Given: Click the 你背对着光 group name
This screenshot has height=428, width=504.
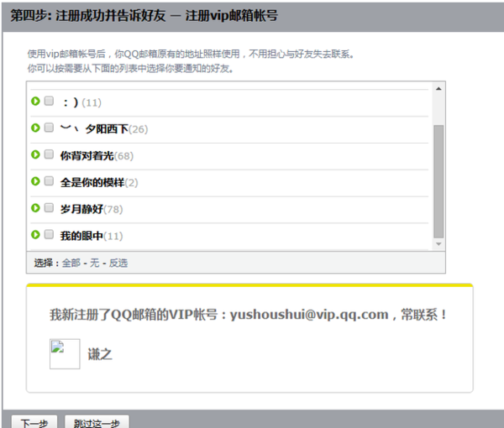Looking at the screenshot, I should 87,156.
